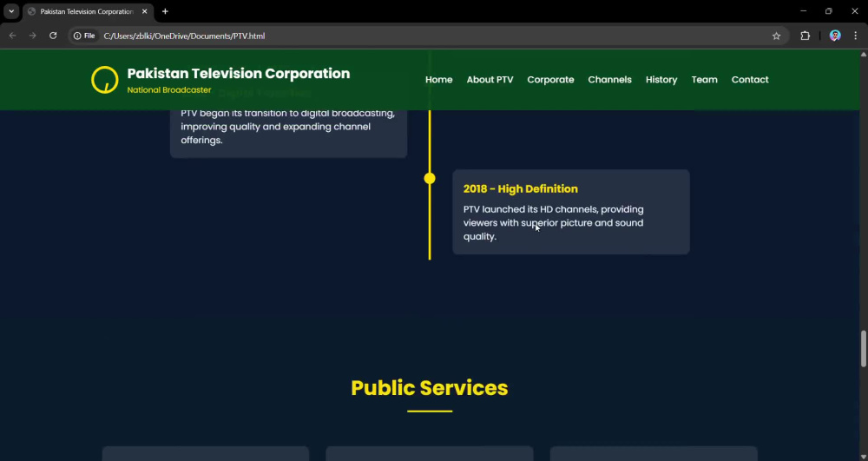Image resolution: width=868 pixels, height=461 pixels.
Task: Open a new tab with plus button
Action: pyautogui.click(x=165, y=11)
